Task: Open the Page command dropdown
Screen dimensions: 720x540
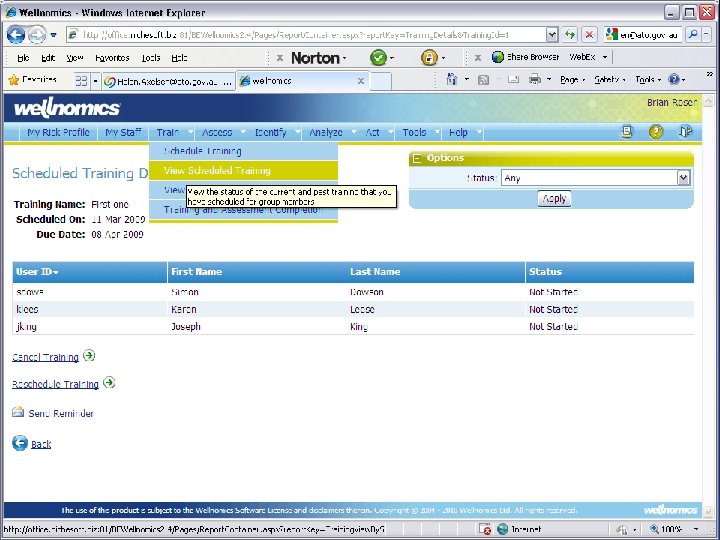Action: point(572,80)
